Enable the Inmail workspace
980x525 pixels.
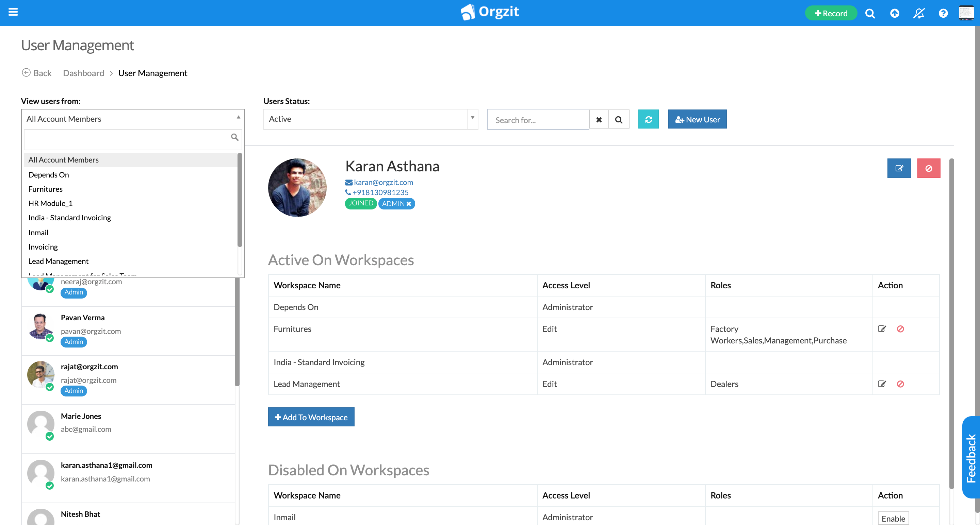coord(893,519)
